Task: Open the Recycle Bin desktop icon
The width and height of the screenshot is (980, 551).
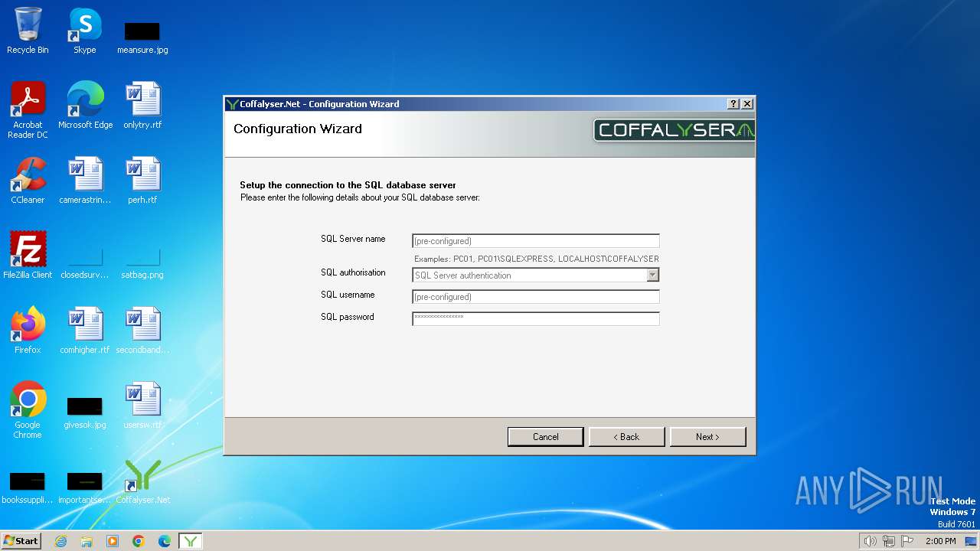Action: tap(28, 31)
